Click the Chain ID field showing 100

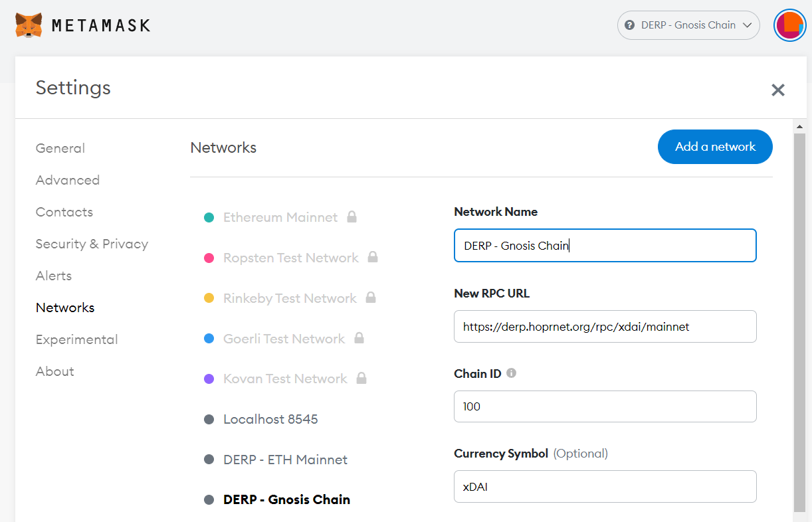coord(605,406)
